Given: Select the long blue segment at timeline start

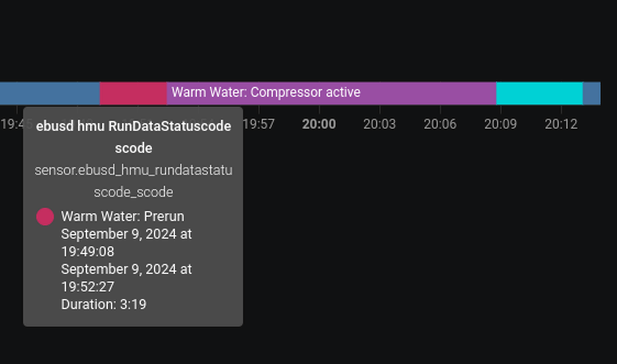Looking at the screenshot, I should coord(49,93).
